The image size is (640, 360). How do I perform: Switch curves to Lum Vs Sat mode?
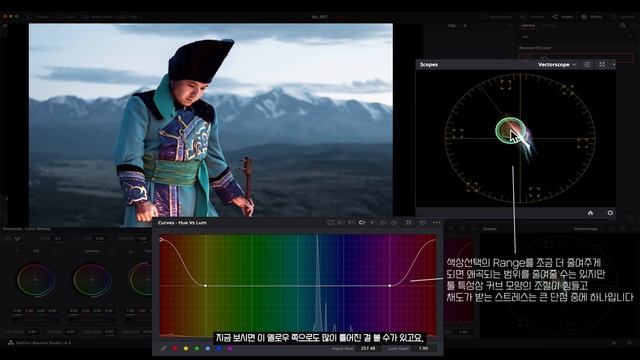[x=372, y=222]
